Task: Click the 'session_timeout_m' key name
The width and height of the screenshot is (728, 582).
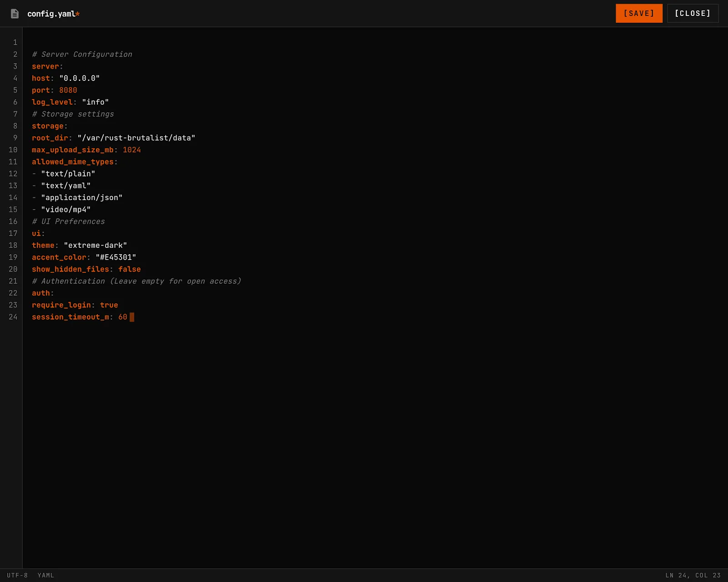Action: [71, 317]
